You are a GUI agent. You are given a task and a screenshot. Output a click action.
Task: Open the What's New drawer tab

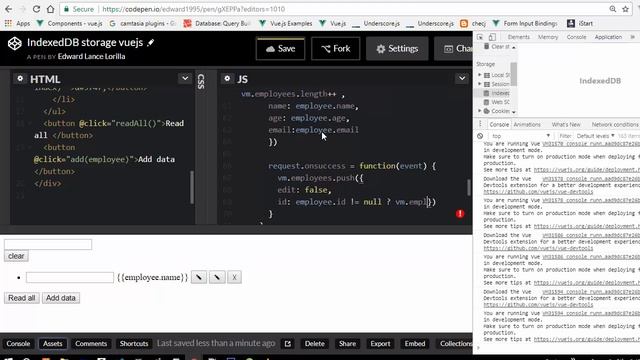[x=566, y=124]
